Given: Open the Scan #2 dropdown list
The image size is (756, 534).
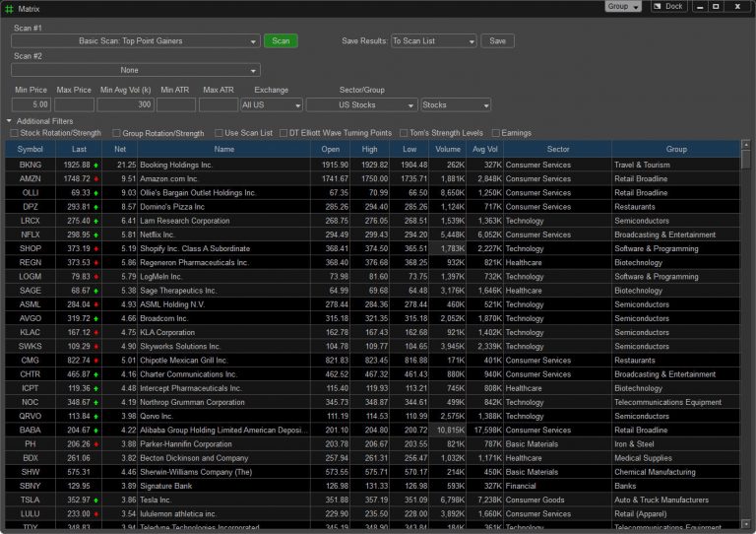Looking at the screenshot, I should 137,70.
